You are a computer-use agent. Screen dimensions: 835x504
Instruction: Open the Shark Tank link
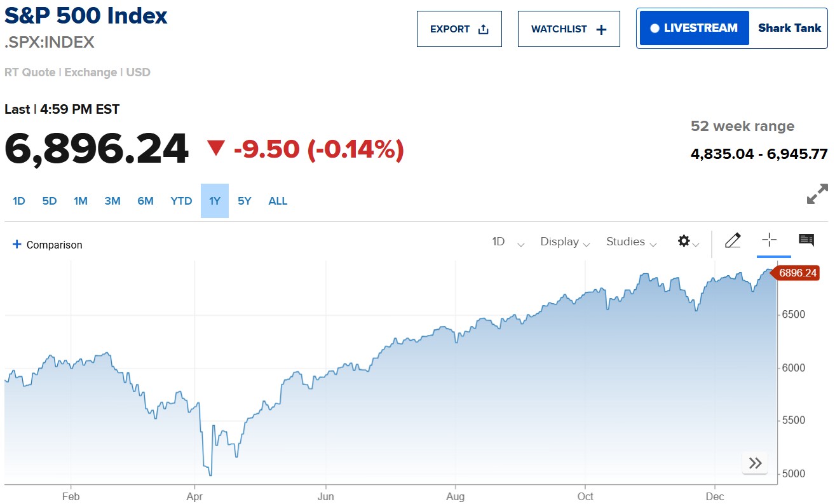(789, 28)
